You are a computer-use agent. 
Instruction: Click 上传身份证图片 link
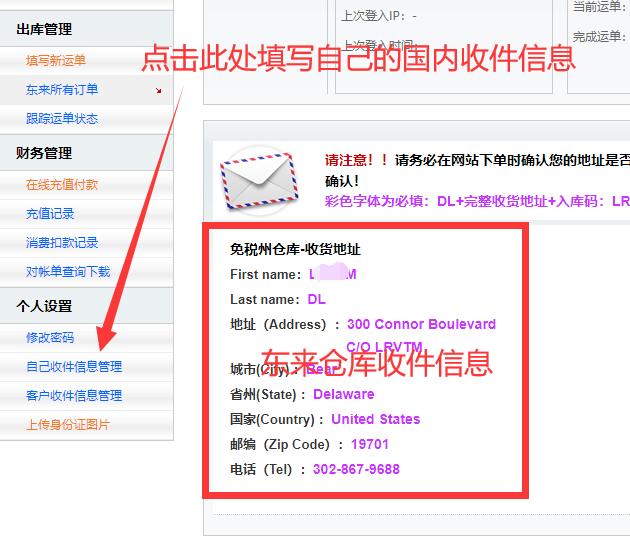tap(68, 425)
